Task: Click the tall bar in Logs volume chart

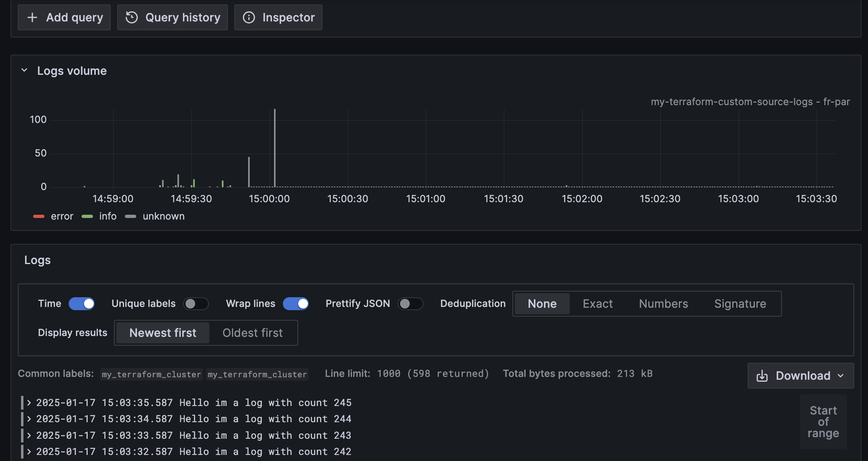Action: click(275, 148)
